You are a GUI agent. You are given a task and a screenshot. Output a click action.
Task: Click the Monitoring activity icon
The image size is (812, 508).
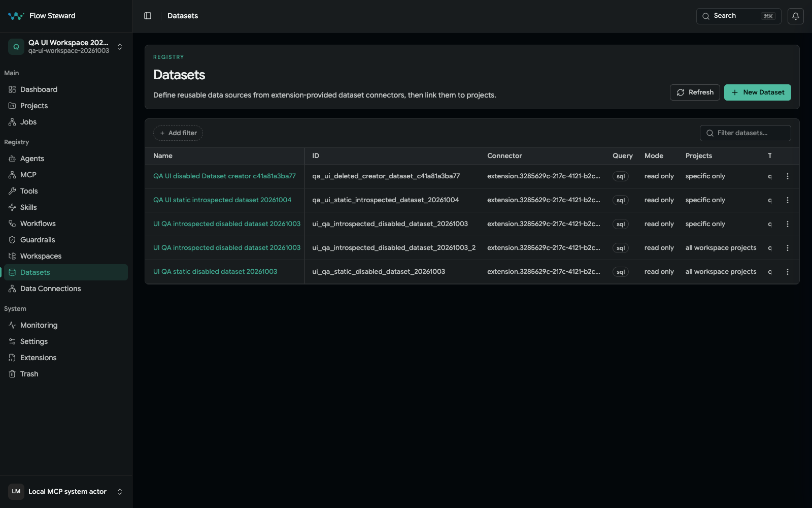[12, 325]
